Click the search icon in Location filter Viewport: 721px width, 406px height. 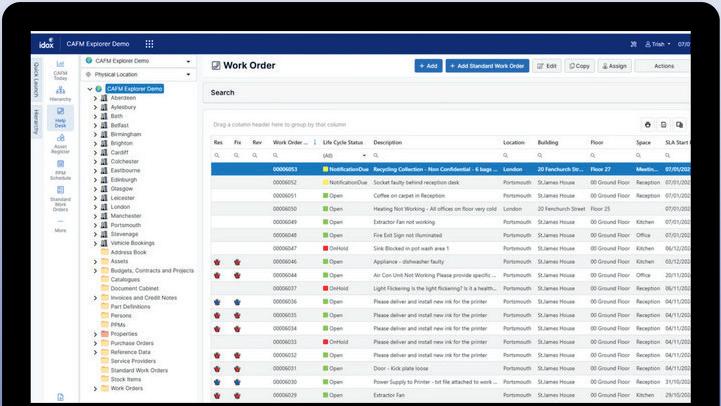(x=505, y=156)
